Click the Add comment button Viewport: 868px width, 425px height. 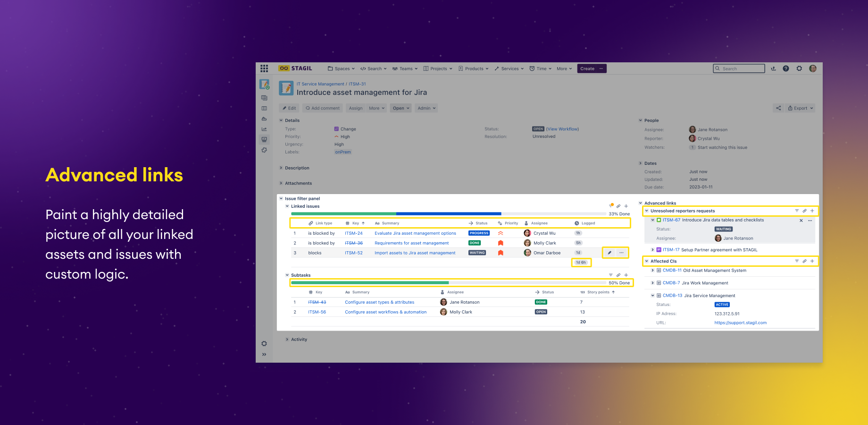(x=322, y=108)
